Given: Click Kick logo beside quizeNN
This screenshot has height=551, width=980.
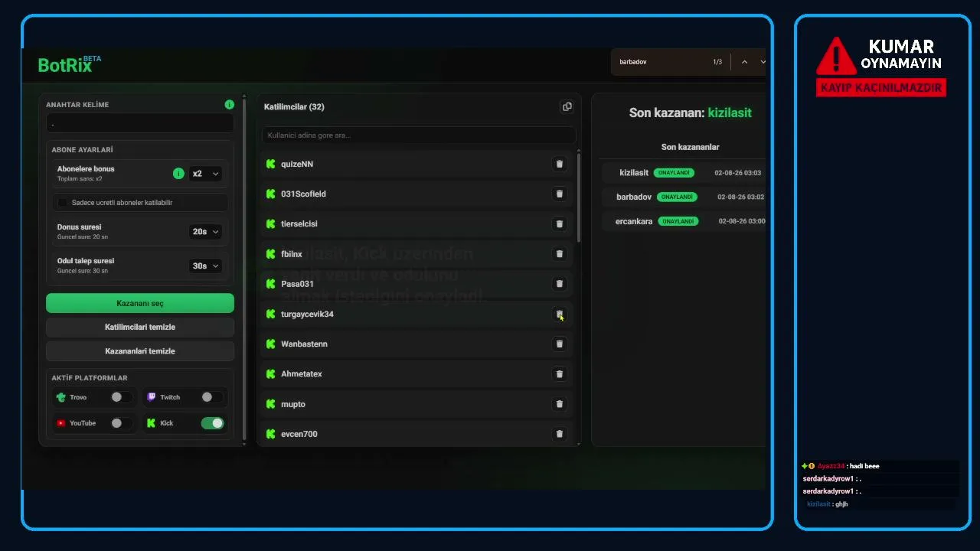Looking at the screenshot, I should [x=270, y=164].
